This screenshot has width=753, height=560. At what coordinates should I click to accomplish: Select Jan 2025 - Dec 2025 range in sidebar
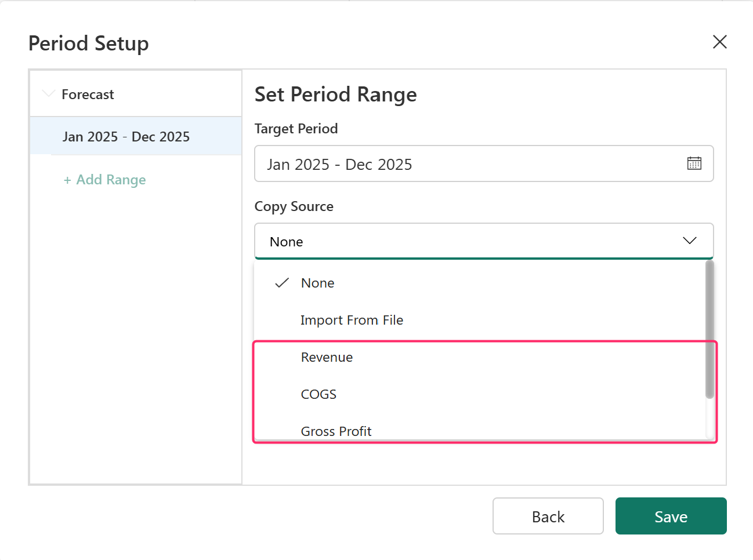126,137
